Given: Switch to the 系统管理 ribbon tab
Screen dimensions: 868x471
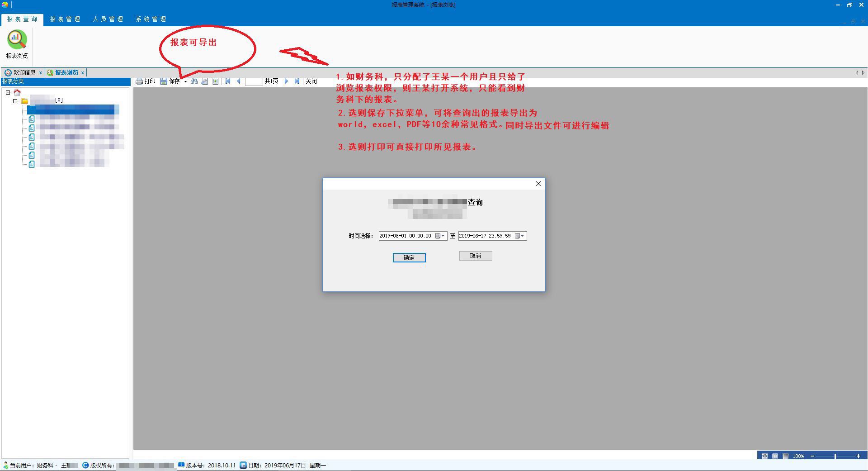Looking at the screenshot, I should 151,19.
